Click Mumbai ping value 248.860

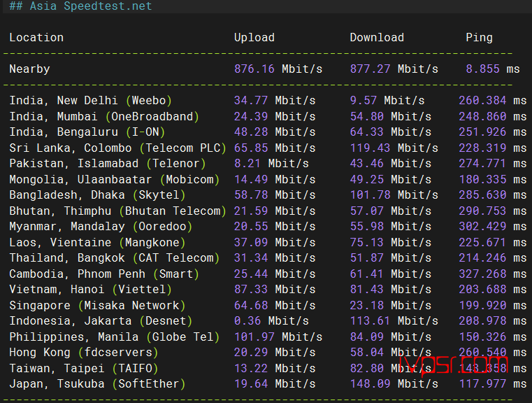[482, 116]
